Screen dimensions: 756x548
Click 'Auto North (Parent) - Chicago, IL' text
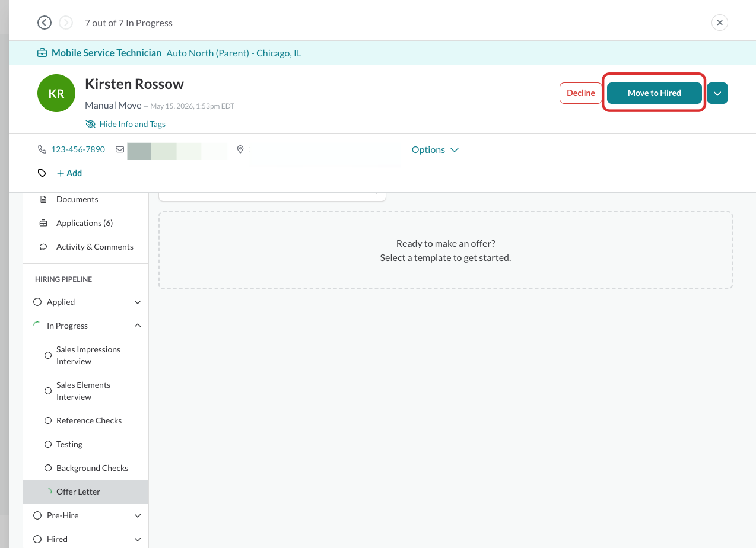[234, 53]
